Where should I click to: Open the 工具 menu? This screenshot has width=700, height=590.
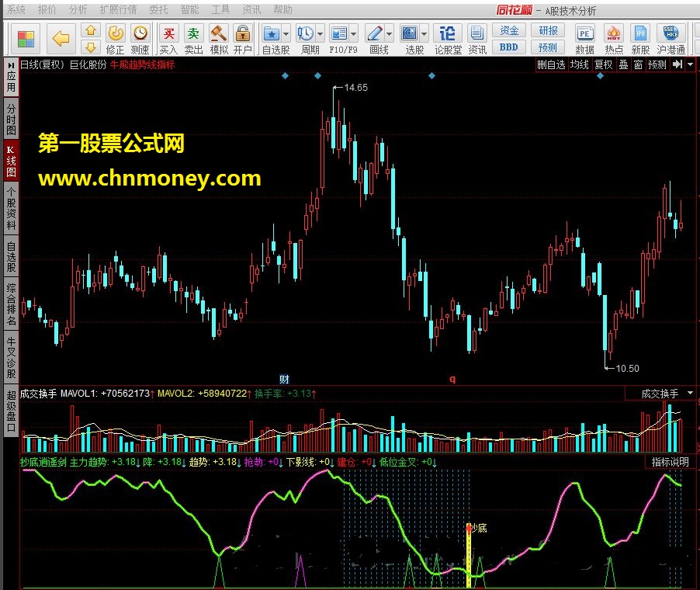(x=220, y=9)
